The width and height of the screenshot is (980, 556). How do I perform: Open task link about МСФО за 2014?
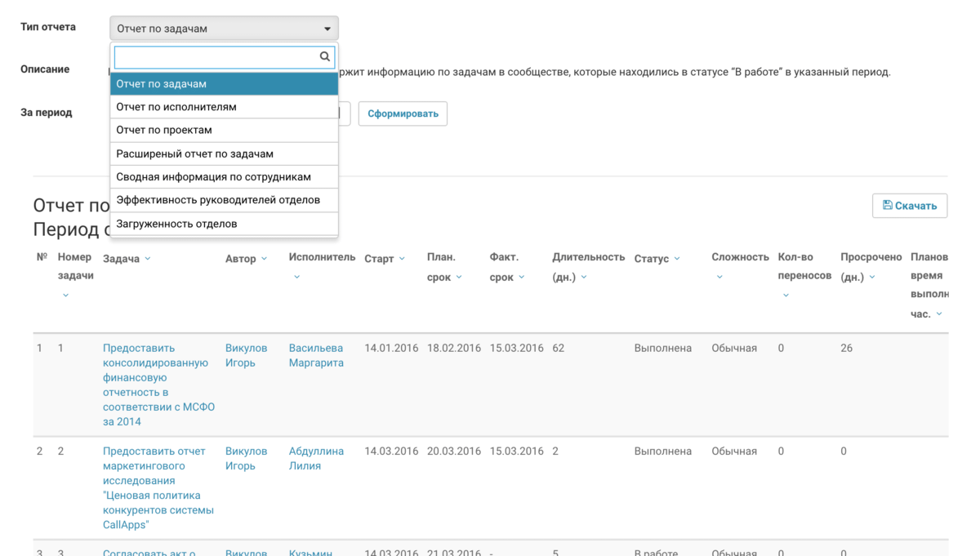[158, 385]
